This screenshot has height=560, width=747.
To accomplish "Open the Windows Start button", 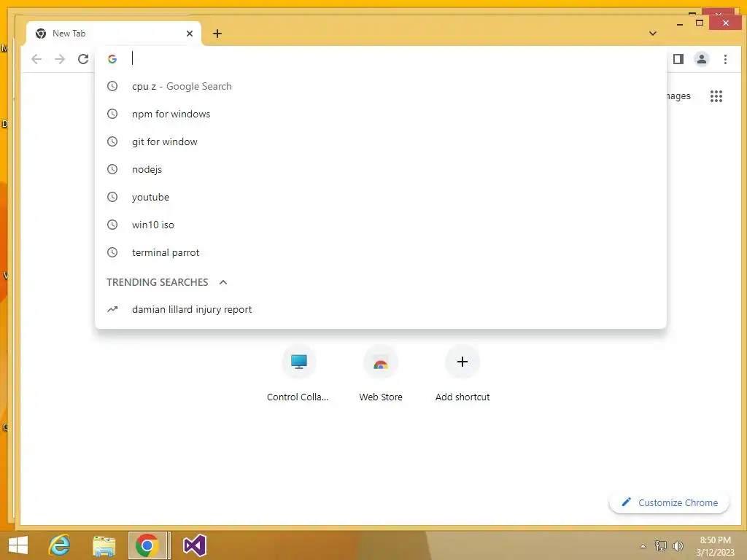I will 18,545.
